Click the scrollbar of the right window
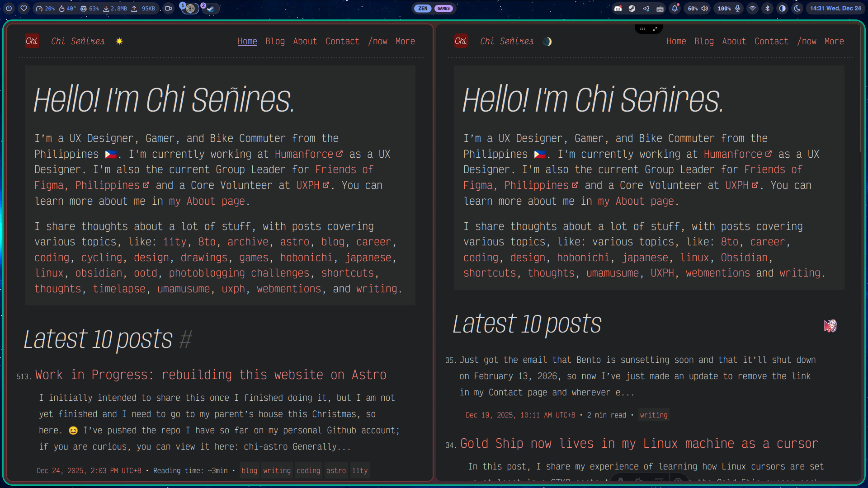The height and width of the screenshot is (488, 868). 861,90
